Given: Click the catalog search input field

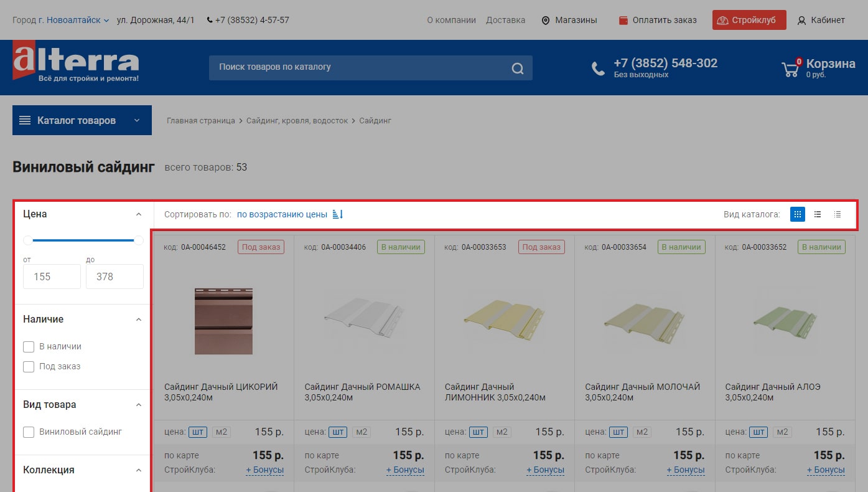Looking at the screenshot, I should pyautogui.click(x=361, y=67).
